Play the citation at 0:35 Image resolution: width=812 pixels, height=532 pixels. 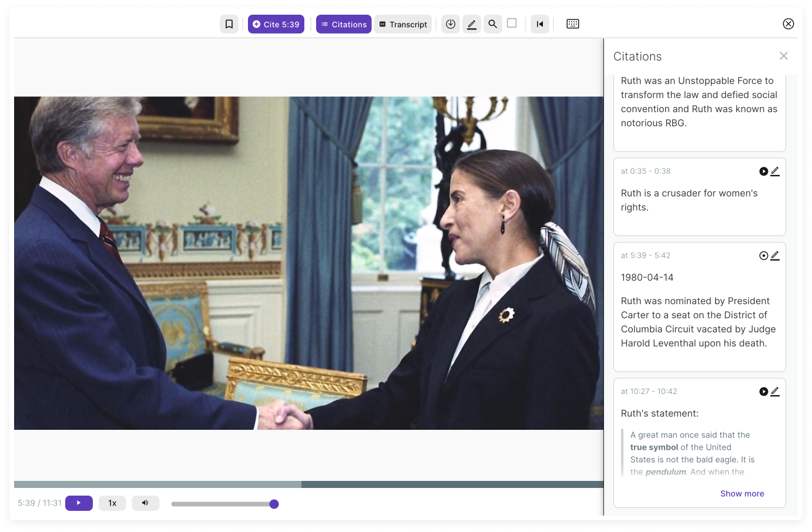point(763,171)
